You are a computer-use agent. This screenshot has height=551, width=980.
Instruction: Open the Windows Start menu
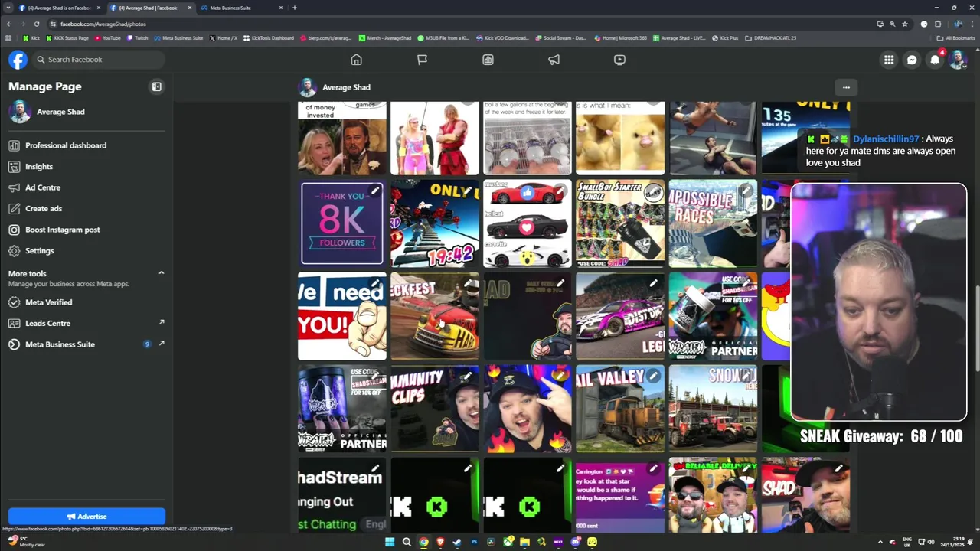(390, 542)
